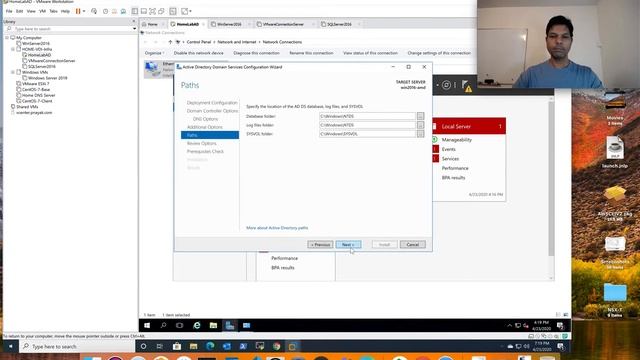This screenshot has width=640, height=360.
Task: Open the power options dropdown arrow
Action: (x=84, y=11)
